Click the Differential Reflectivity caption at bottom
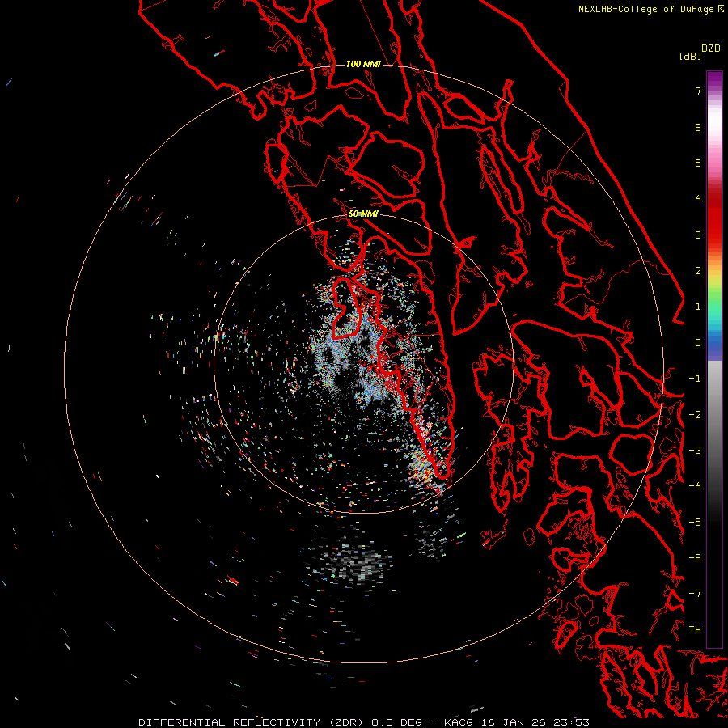This screenshot has width=728, height=728. coord(364,722)
